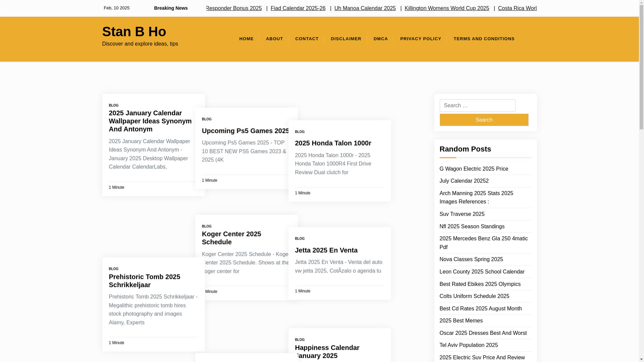
Task: Click BLOG tag above Jetta 2025 post
Action: tap(300, 239)
